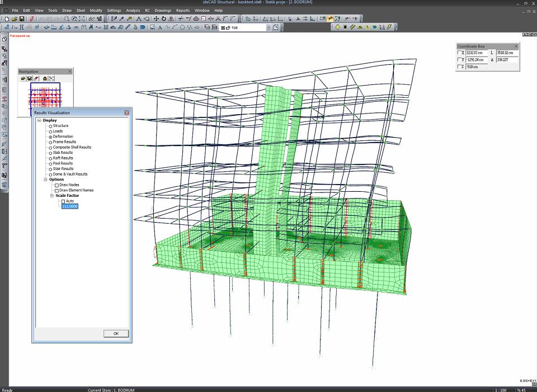Close the Results Visualization dialog
537x392 pixels.
click(x=127, y=112)
